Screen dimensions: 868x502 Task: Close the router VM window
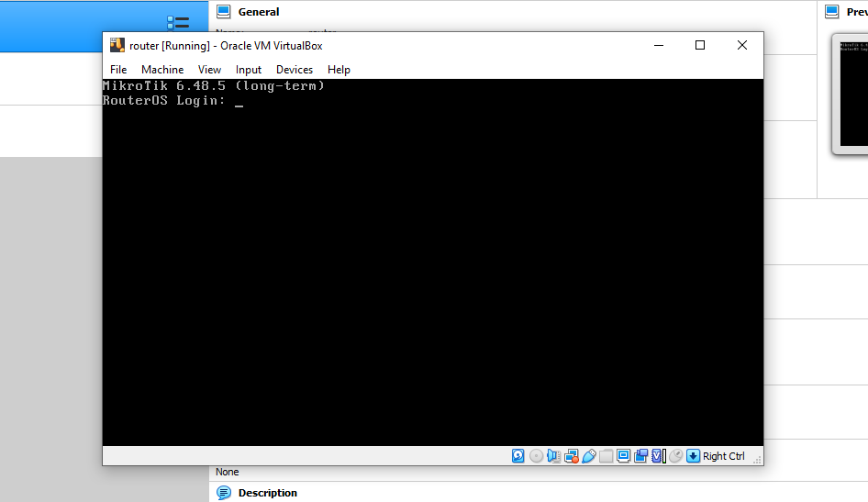pyautogui.click(x=742, y=45)
